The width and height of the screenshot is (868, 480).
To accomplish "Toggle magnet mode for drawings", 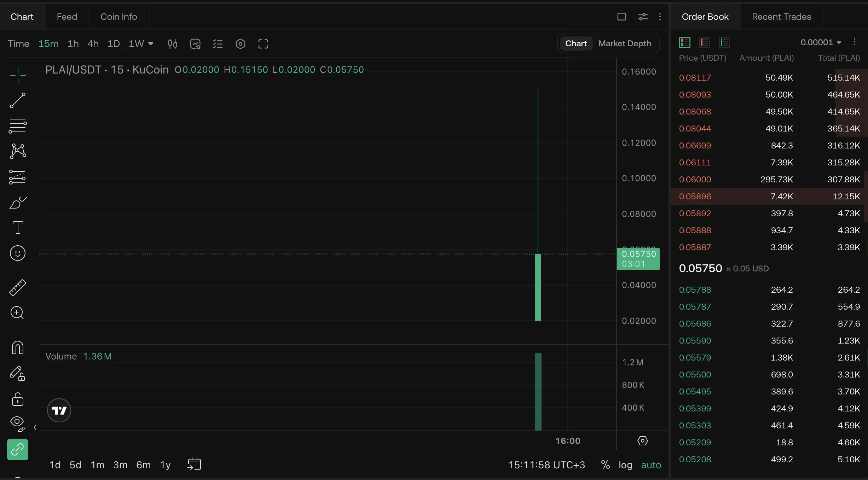I will [17, 348].
